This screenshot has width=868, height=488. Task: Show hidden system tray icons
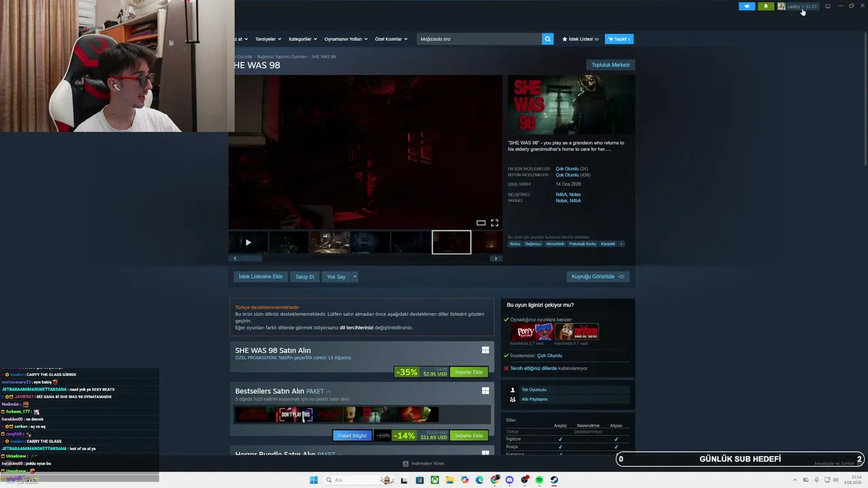click(795, 480)
